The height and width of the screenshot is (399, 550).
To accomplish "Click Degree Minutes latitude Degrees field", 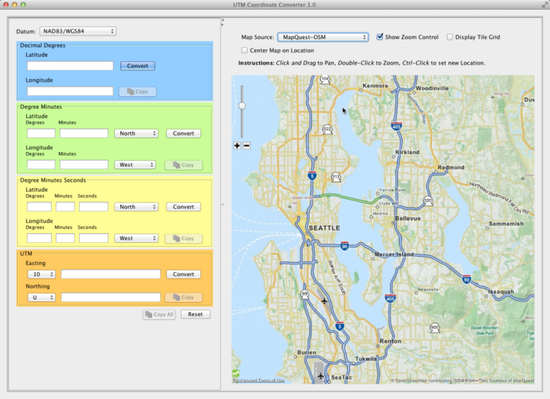I will coord(41,134).
